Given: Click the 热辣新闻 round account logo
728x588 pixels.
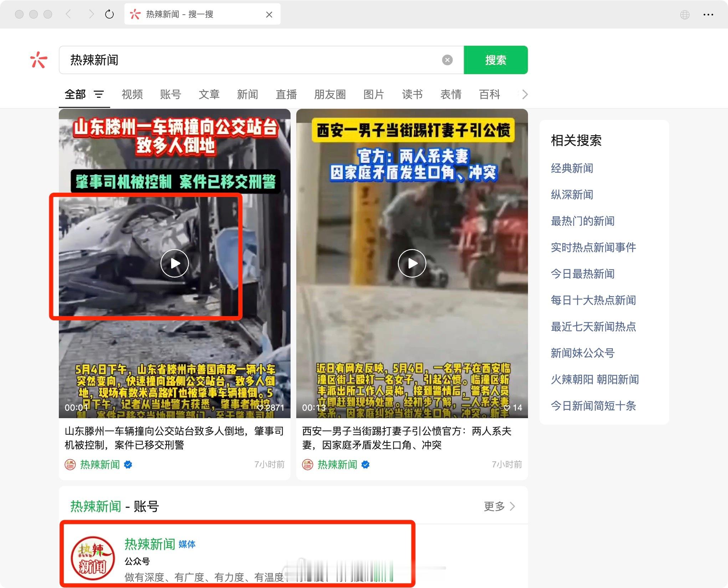Looking at the screenshot, I should click(93, 558).
